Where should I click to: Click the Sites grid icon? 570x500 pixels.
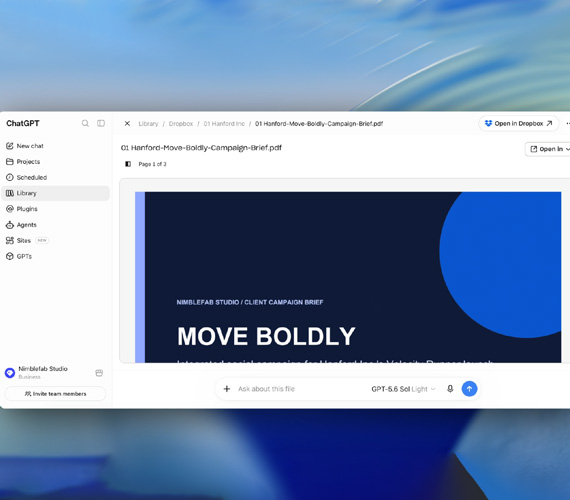click(x=9, y=240)
